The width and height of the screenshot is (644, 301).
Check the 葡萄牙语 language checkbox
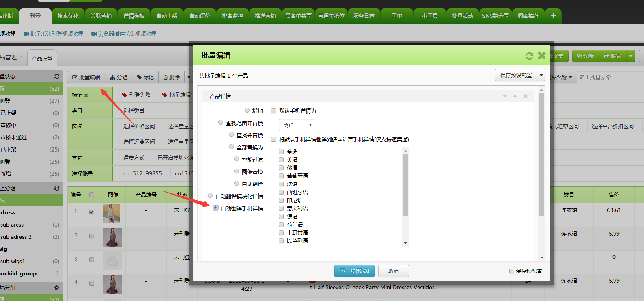pyautogui.click(x=281, y=176)
